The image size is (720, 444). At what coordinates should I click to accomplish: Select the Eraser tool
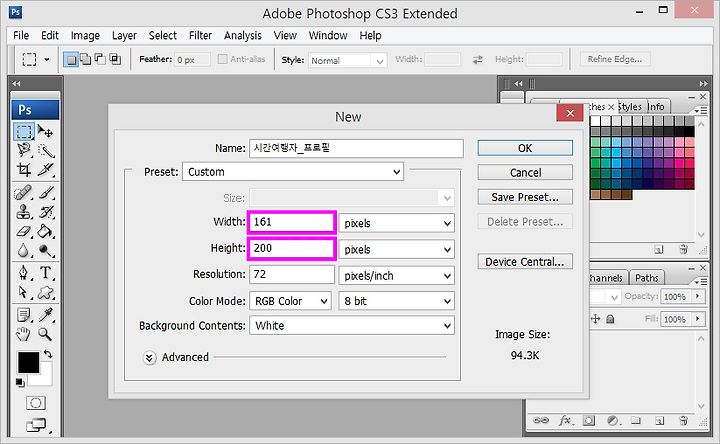(23, 231)
